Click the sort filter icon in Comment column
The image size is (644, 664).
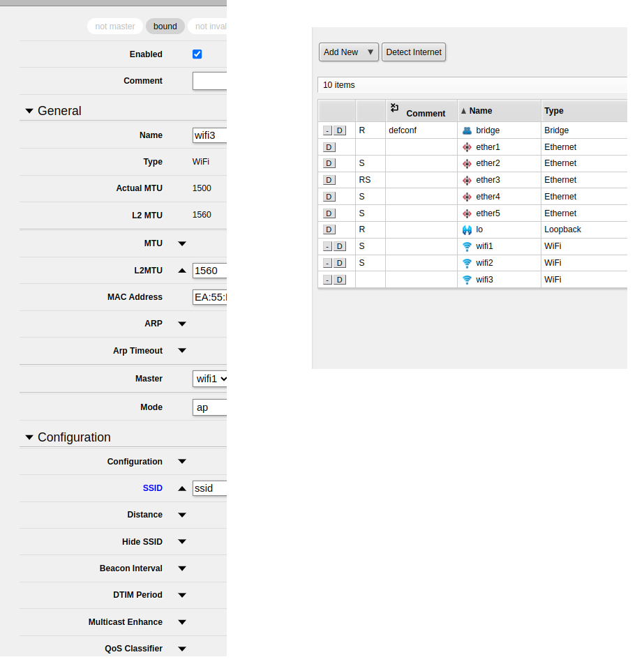pos(394,106)
